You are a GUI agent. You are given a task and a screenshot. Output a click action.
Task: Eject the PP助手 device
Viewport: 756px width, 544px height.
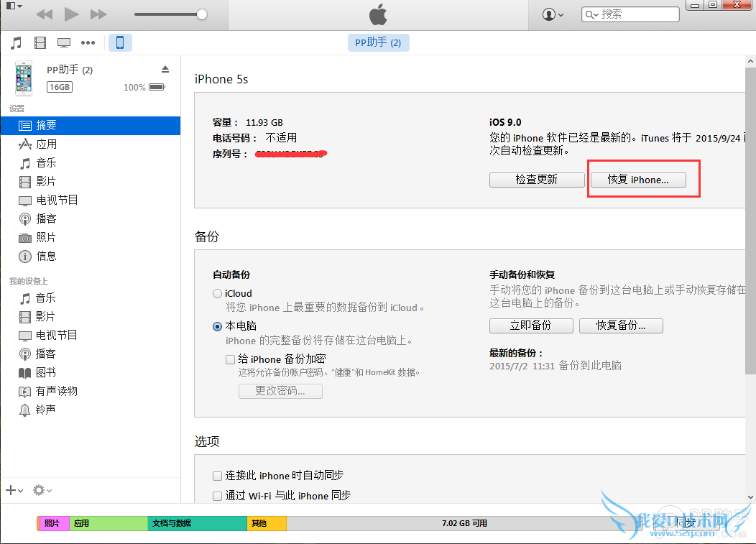[165, 70]
